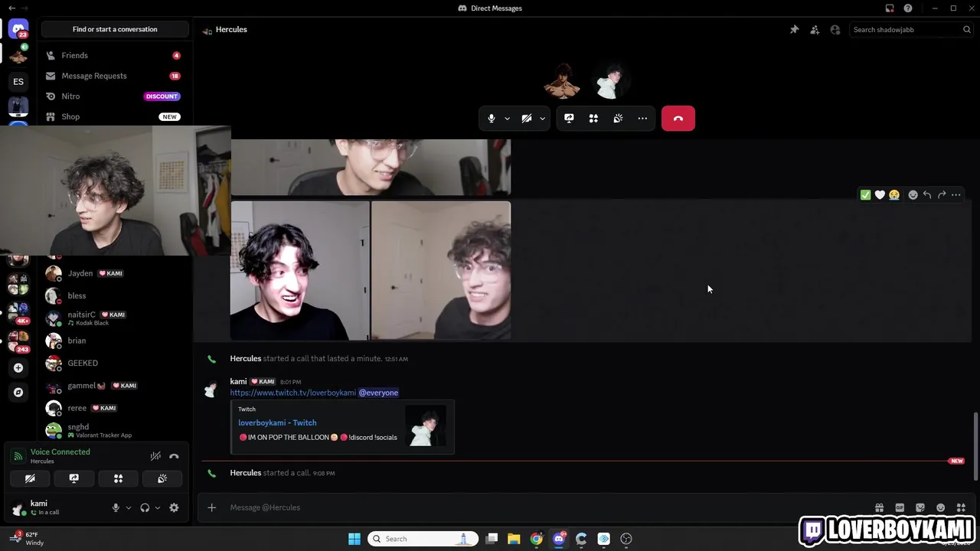
Task: Open Discord Direct Messages home icon
Action: (x=18, y=31)
